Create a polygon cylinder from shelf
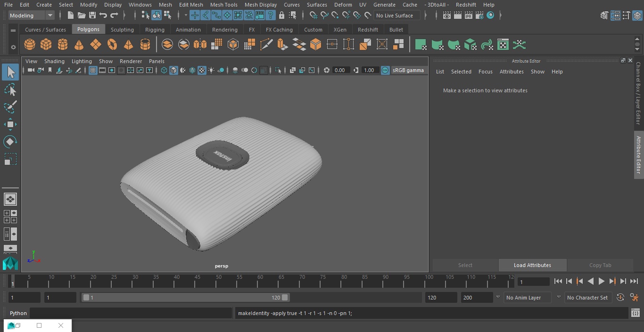This screenshot has height=332, width=644. coord(63,45)
